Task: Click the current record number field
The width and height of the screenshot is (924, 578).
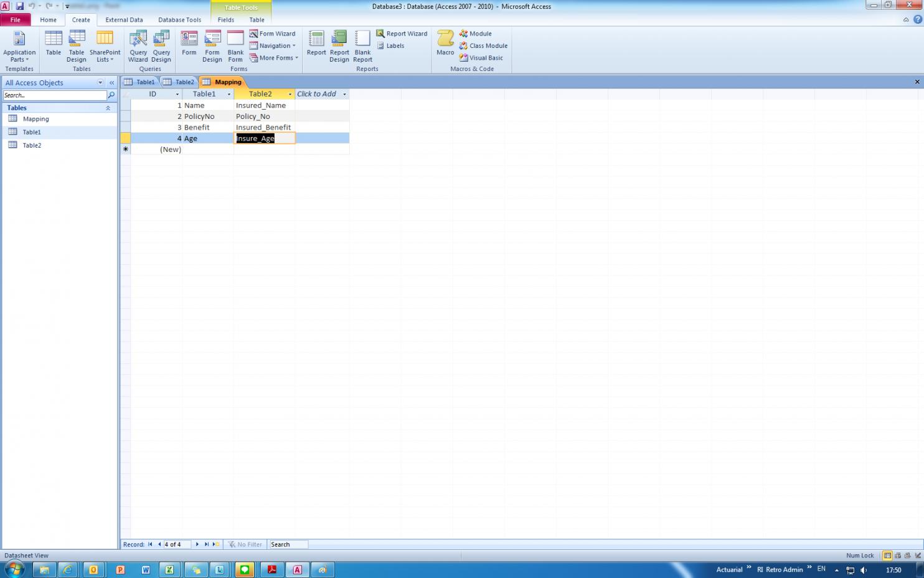Action: click(x=177, y=544)
